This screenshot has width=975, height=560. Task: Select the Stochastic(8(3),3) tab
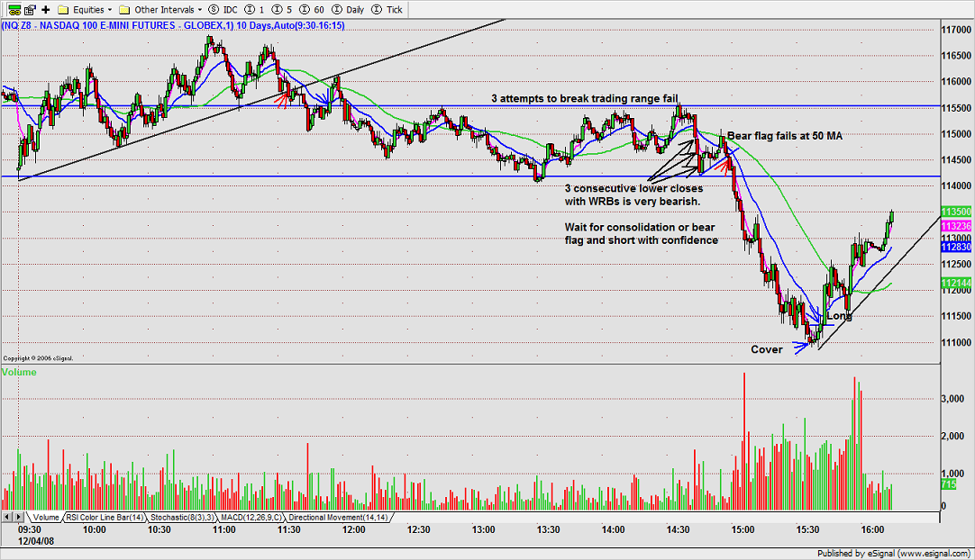pyautogui.click(x=181, y=517)
